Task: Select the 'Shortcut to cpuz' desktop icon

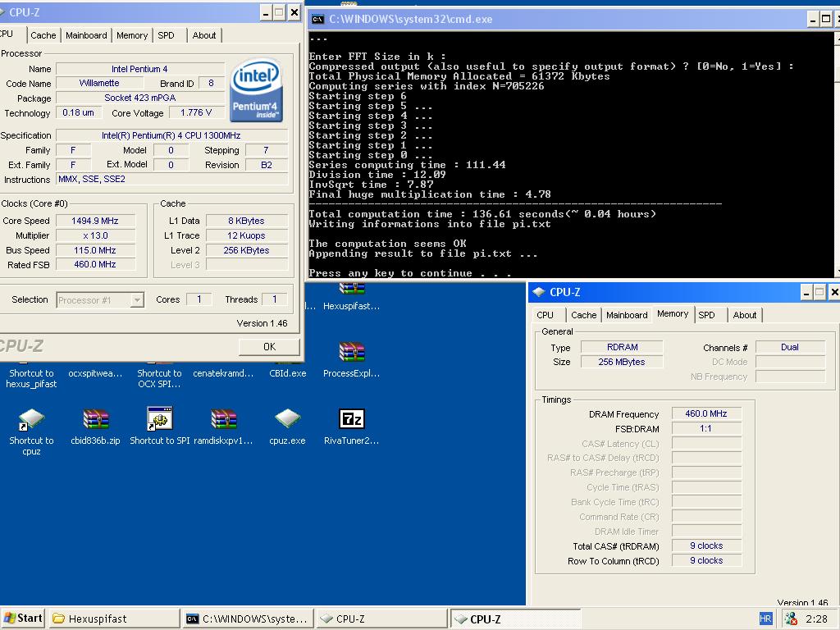Action: point(32,419)
